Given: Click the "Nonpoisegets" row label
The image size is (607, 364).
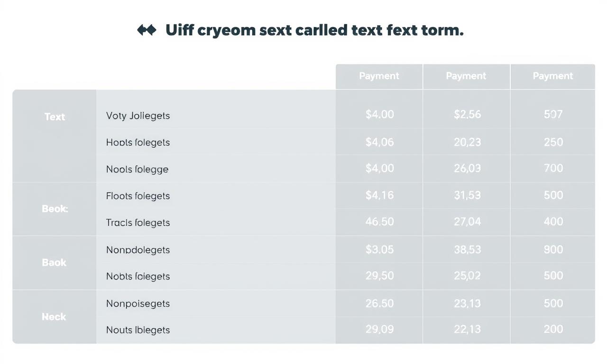Looking at the screenshot, I should tap(138, 303).
